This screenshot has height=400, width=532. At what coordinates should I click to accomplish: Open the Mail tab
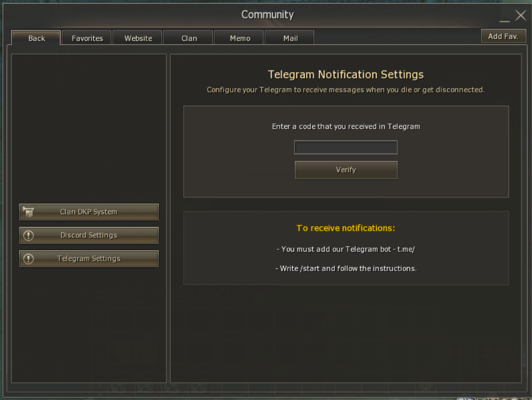tap(290, 38)
